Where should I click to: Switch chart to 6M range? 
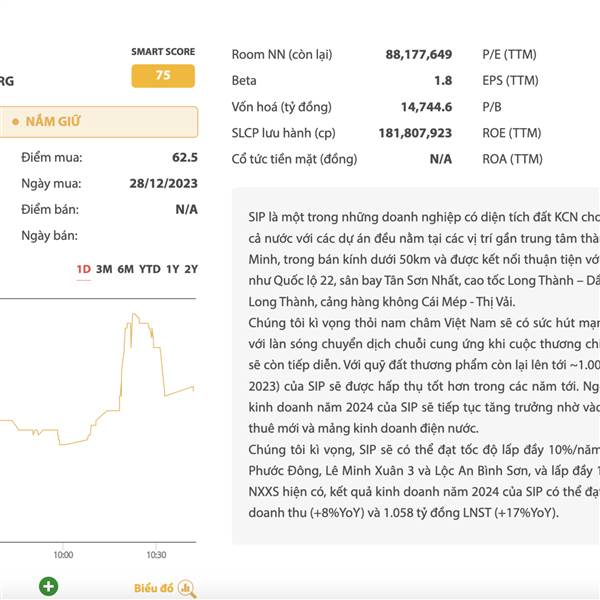(126, 269)
